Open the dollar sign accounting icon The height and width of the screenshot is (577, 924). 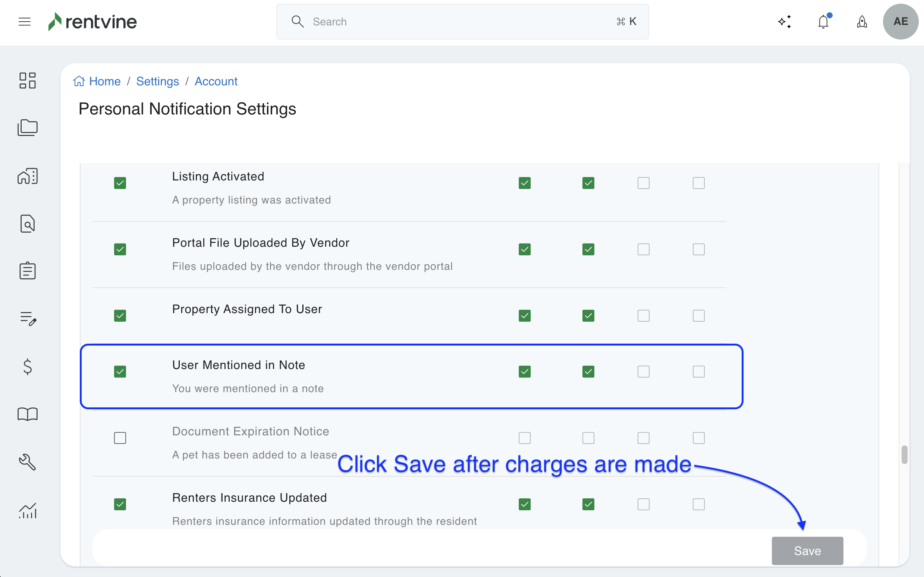coord(28,367)
